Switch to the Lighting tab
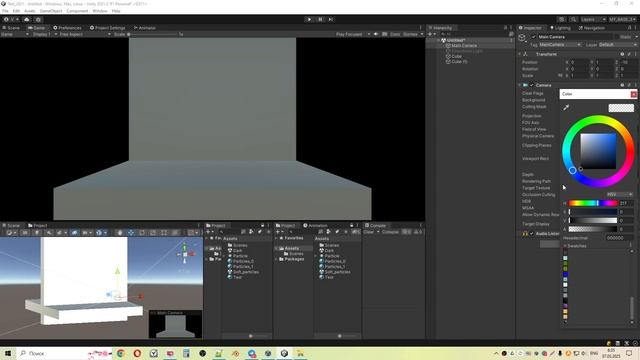 point(560,28)
